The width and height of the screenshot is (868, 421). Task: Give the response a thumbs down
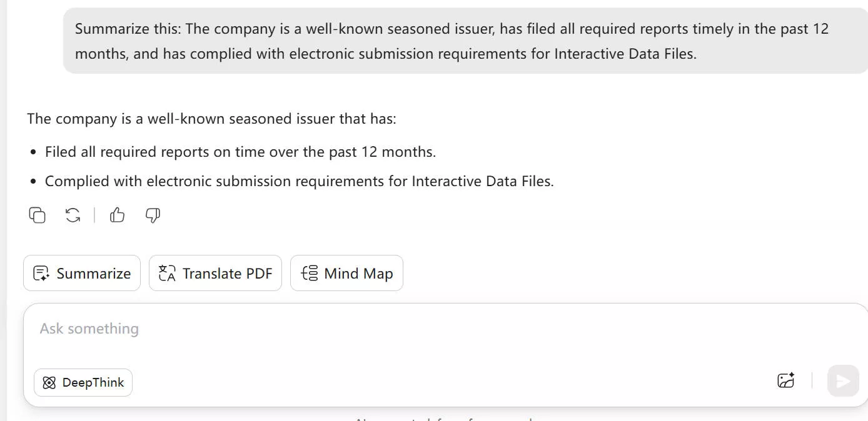[153, 215]
